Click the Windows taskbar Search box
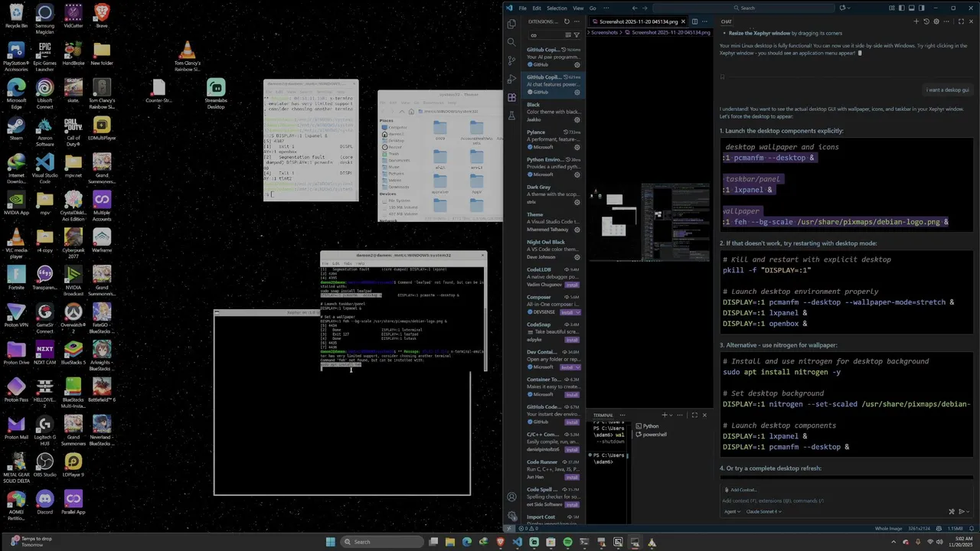The height and width of the screenshot is (551, 980). [383, 542]
